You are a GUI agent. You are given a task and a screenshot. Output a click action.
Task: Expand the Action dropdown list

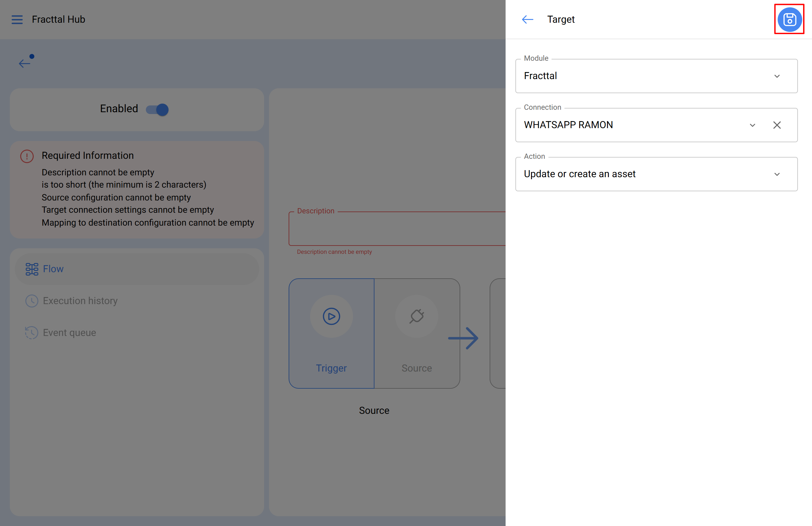coord(777,174)
